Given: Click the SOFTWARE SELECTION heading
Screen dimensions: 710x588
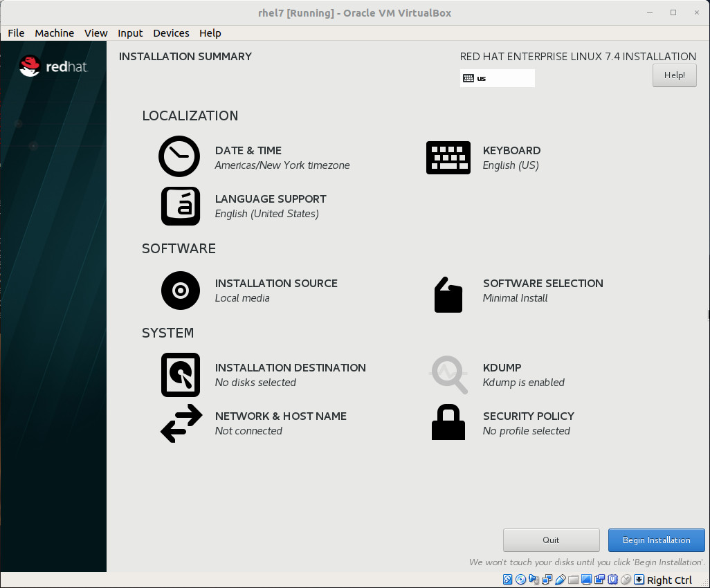Looking at the screenshot, I should pos(543,284).
